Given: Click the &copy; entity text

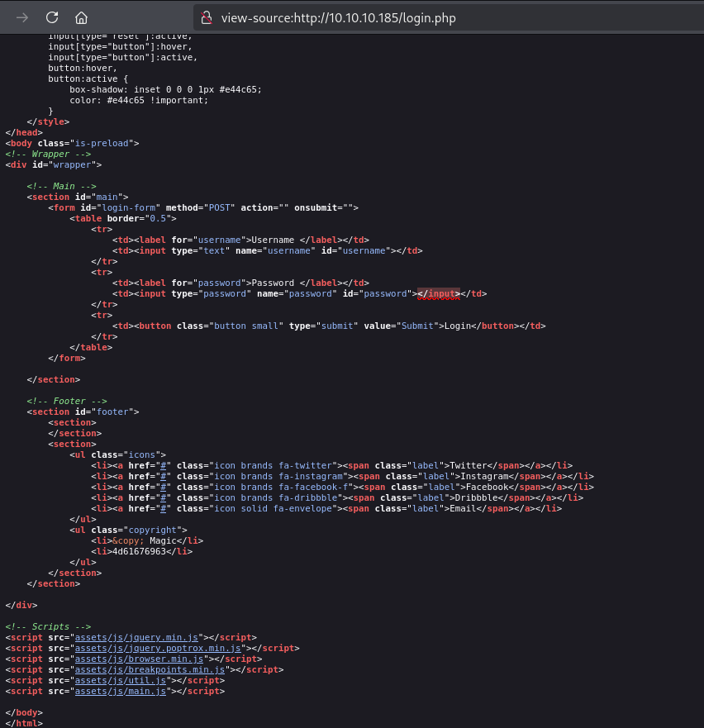Looking at the screenshot, I should click(128, 540).
